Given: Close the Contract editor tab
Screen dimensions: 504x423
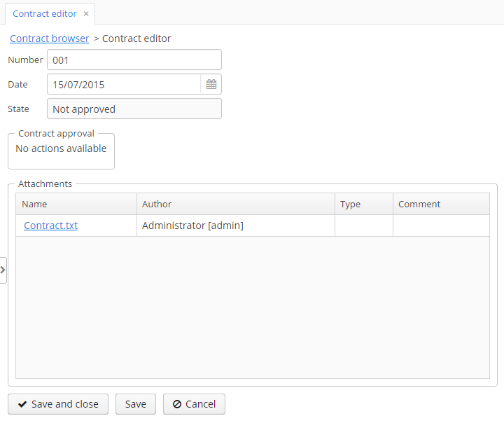Looking at the screenshot, I should point(86,14).
